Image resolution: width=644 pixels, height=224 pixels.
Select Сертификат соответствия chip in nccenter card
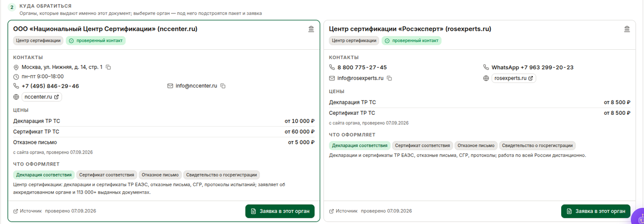(x=107, y=175)
